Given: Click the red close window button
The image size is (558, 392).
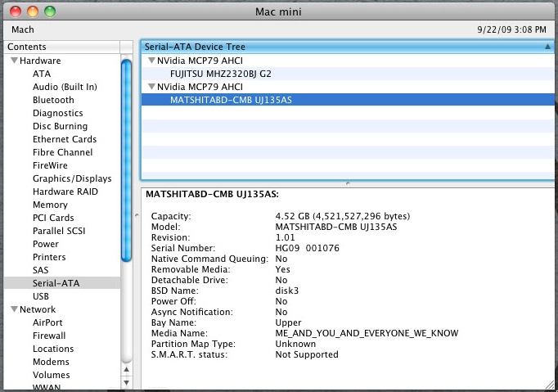Looking at the screenshot, I should [x=16, y=11].
